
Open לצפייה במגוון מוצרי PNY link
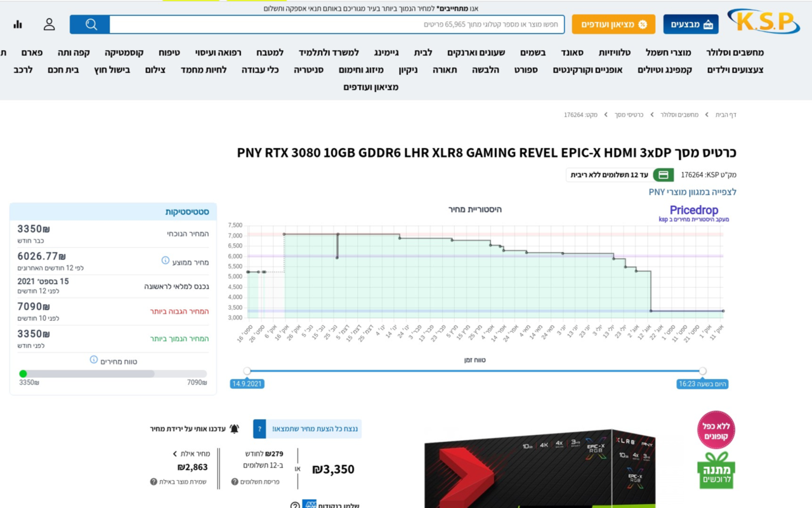point(692,192)
